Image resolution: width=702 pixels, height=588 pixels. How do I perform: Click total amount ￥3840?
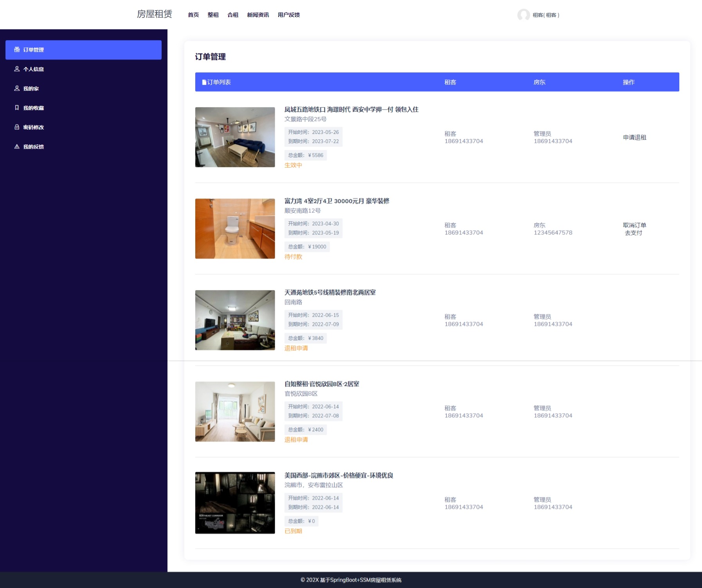click(306, 338)
